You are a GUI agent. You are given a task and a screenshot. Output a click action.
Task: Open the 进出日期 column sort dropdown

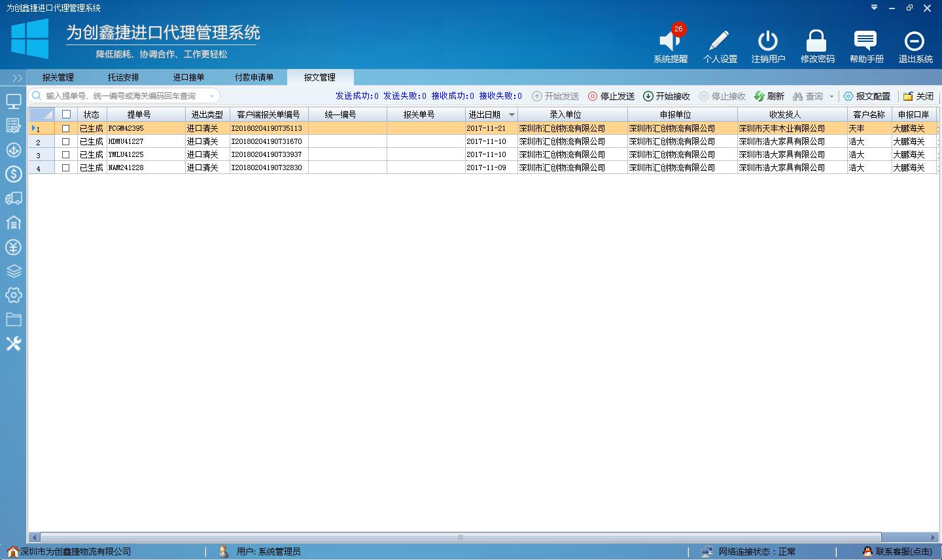point(512,113)
